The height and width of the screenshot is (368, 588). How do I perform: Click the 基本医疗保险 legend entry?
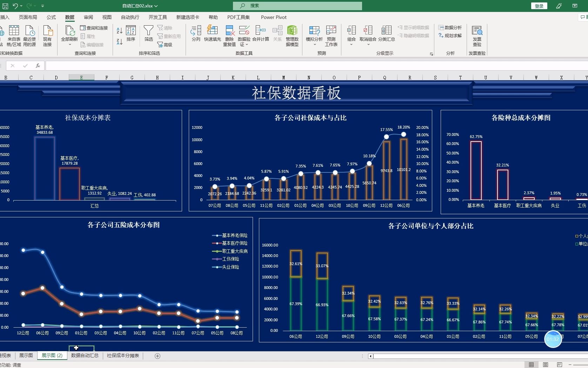(x=230, y=243)
